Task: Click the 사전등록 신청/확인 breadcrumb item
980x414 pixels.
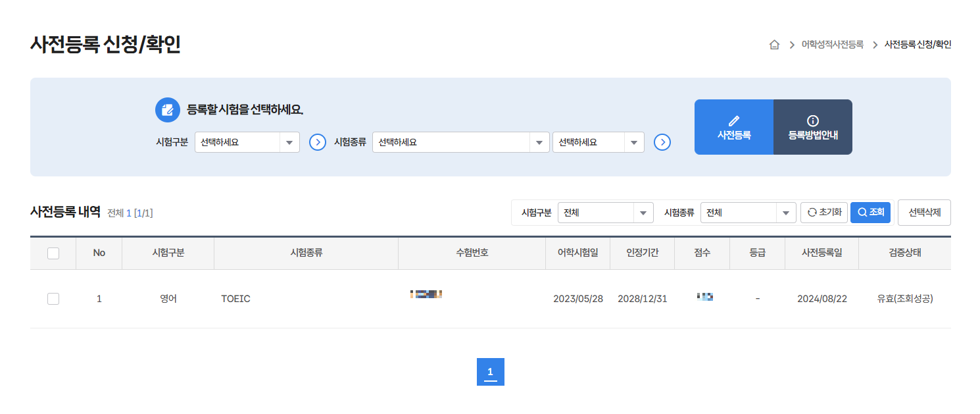Action: coord(918,45)
